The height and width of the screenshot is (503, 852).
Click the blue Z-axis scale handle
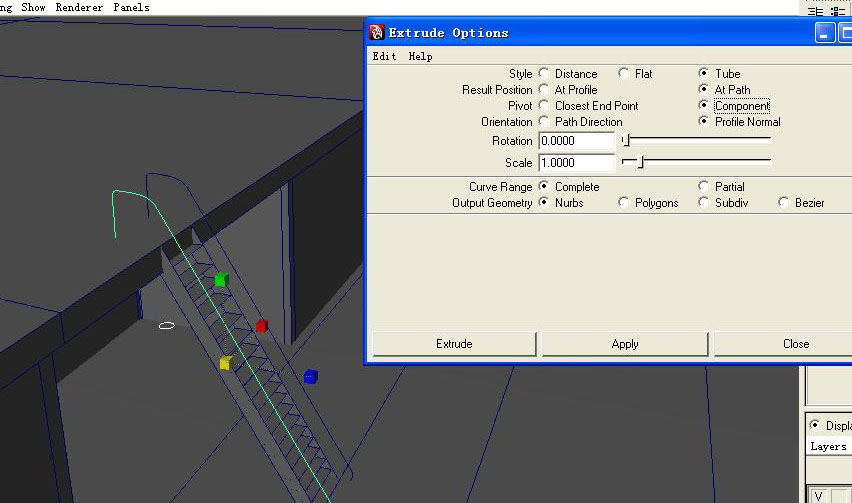tap(310, 376)
